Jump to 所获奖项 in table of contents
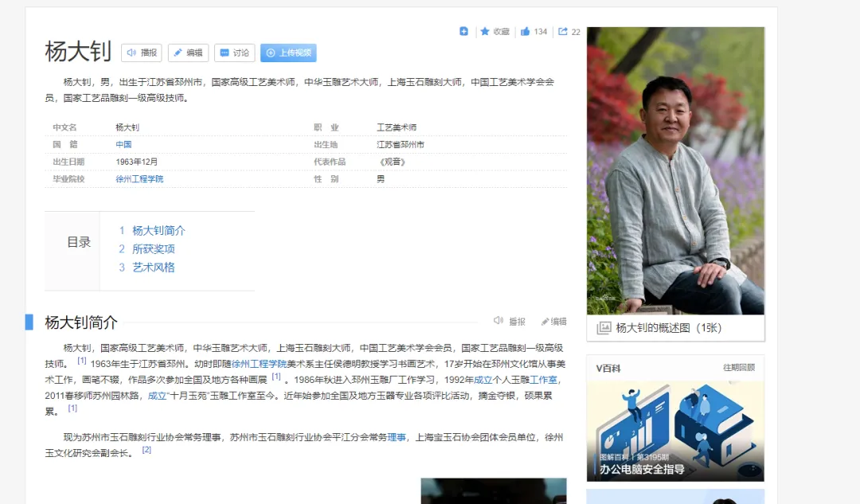The width and height of the screenshot is (860, 504). (154, 249)
